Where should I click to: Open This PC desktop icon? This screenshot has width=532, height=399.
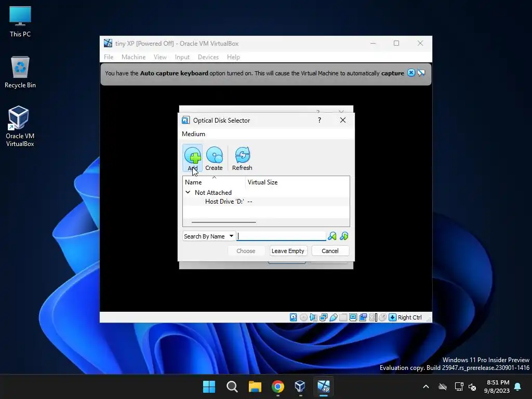coord(20,22)
